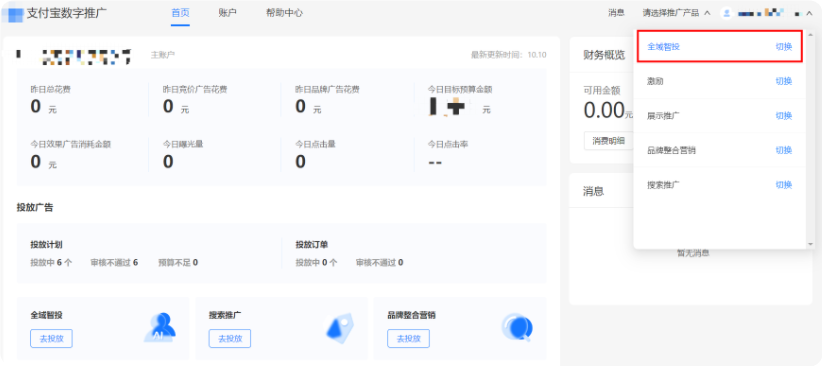Select 全域智投 in the product dropdown
The height and width of the screenshot is (366, 822).
[x=720, y=47]
